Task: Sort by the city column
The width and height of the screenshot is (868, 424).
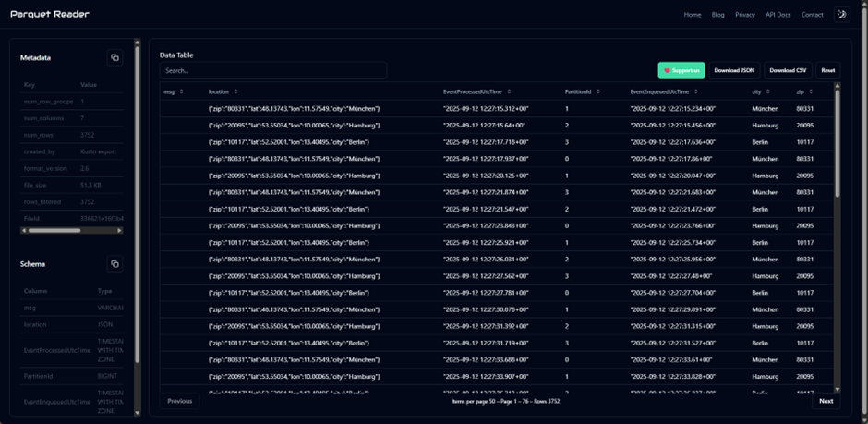Action: click(x=767, y=91)
